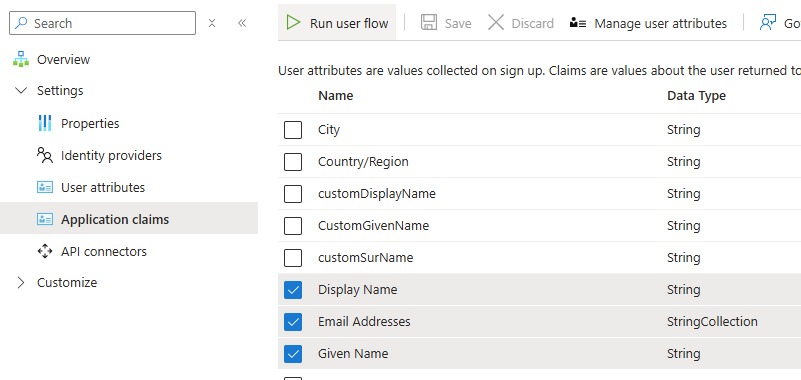
Task: Click String data type in Given Name row
Action: pos(684,353)
